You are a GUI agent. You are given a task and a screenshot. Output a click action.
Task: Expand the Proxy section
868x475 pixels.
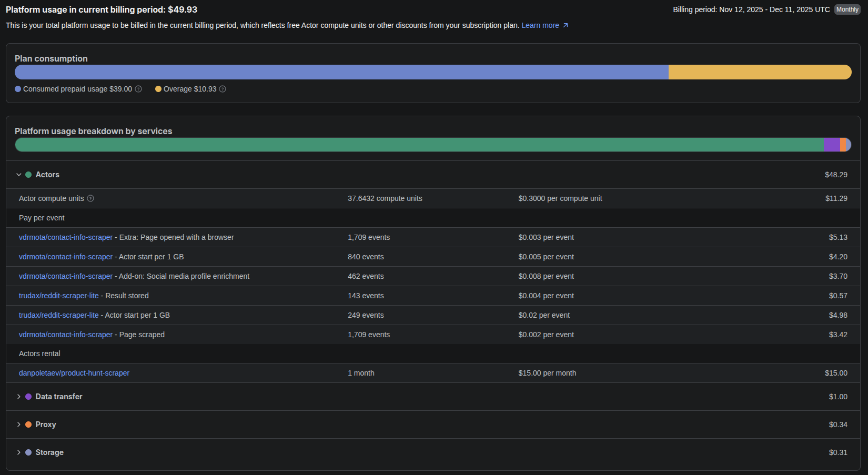[19, 425]
